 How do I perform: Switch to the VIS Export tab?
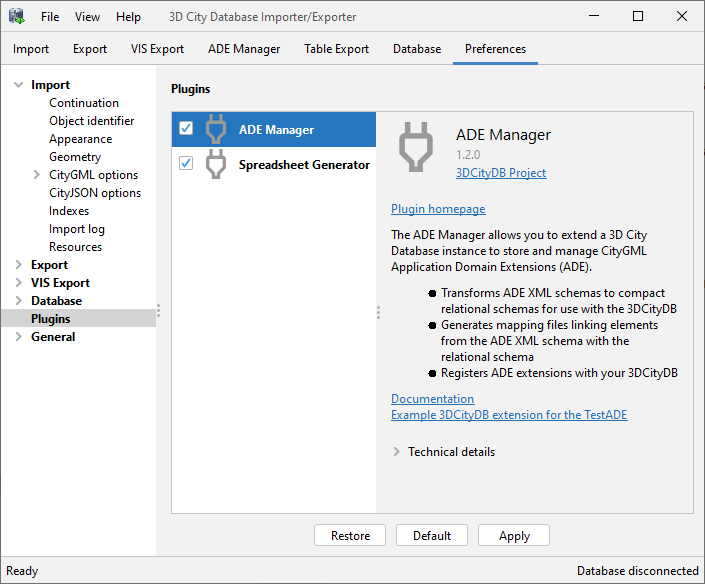157,49
